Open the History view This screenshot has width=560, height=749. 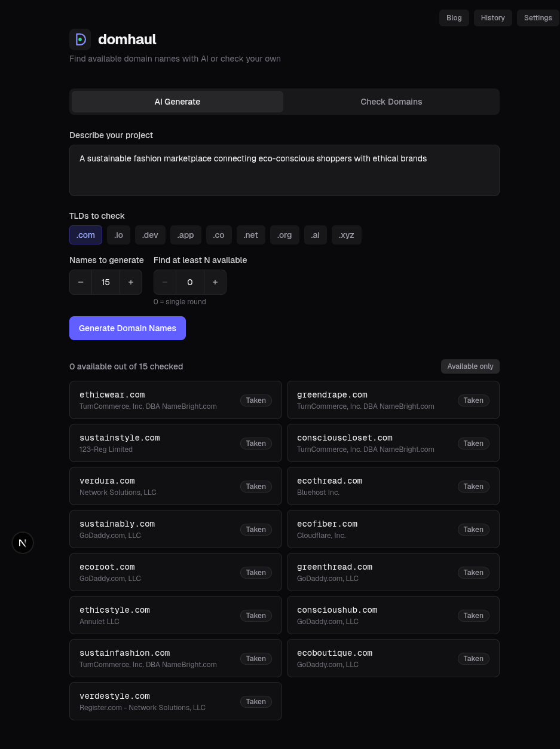click(x=492, y=18)
